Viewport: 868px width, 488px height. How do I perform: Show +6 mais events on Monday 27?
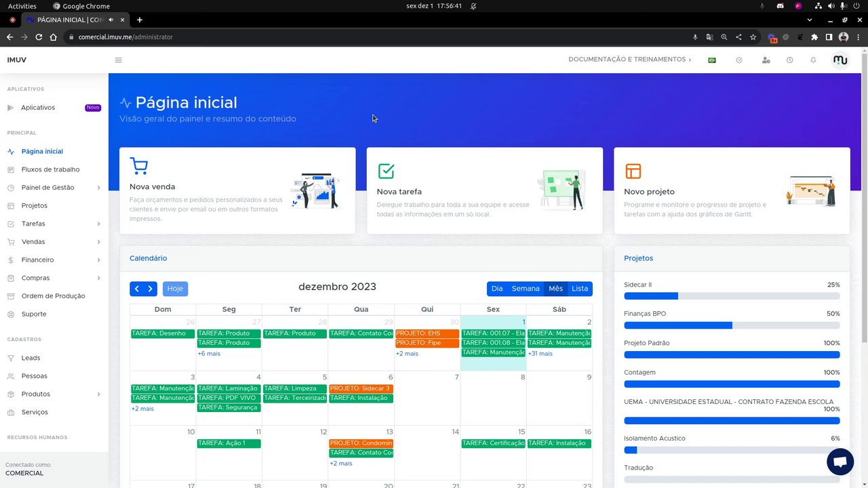209,354
